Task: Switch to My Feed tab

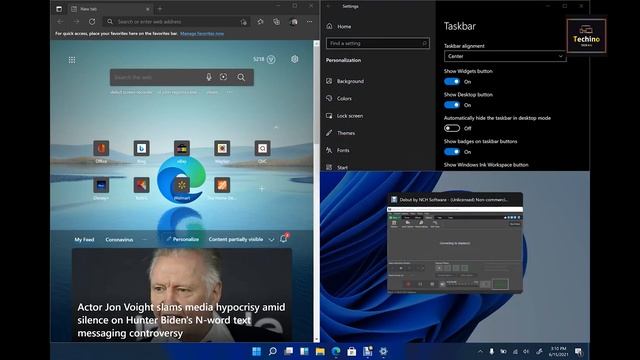Action: (x=84, y=240)
